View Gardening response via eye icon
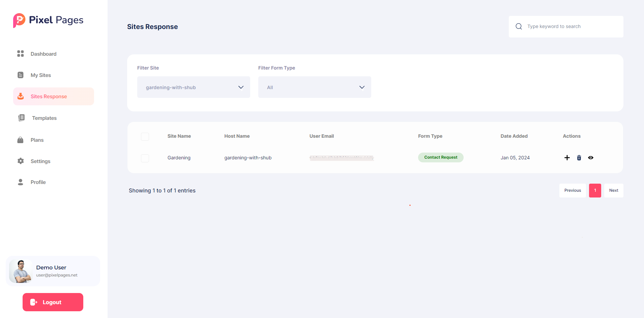Screen dimensions: 644x318 coord(591,158)
